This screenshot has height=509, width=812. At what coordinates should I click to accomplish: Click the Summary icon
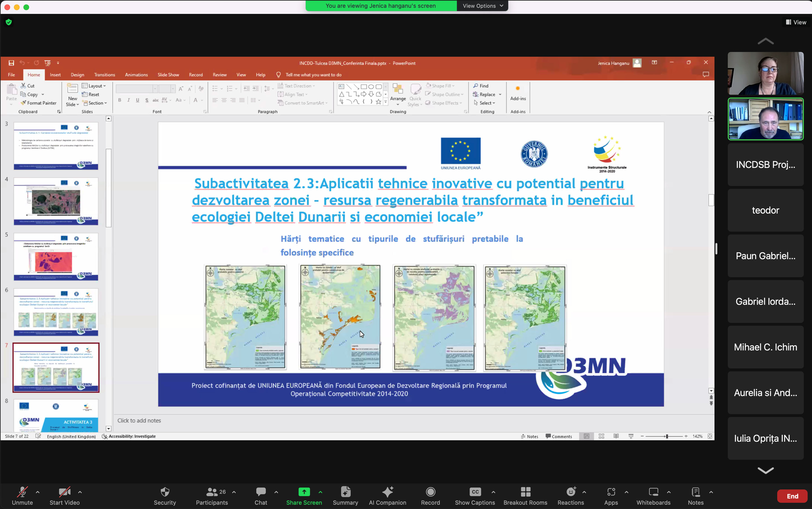345,492
